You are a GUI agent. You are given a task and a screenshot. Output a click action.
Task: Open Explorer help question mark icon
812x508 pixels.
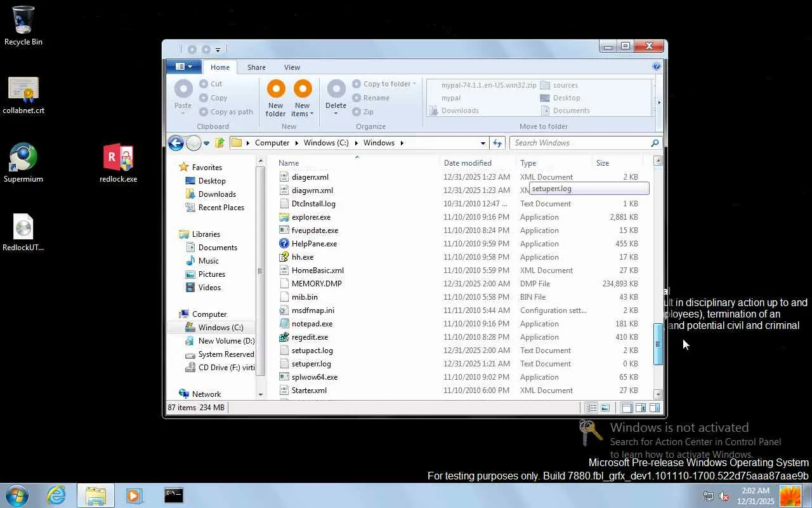657,66
